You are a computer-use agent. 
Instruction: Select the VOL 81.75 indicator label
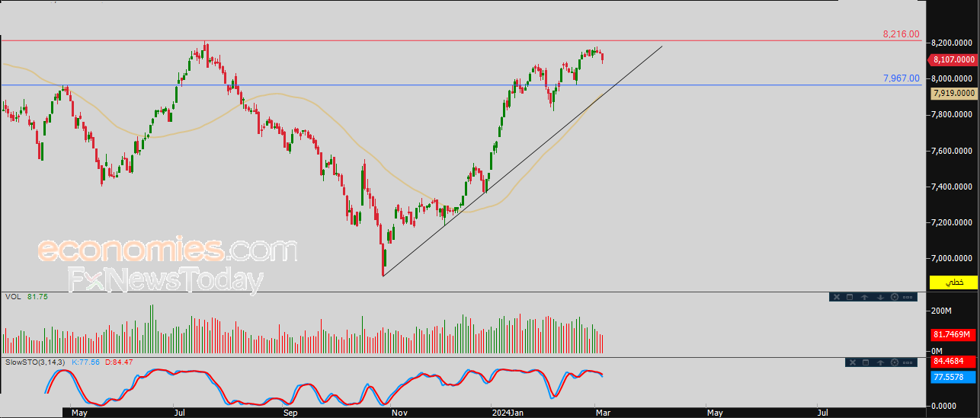26,296
